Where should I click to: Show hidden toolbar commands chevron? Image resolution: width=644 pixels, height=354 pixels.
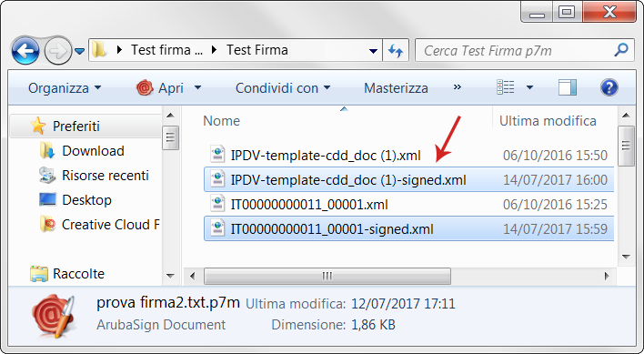point(458,87)
